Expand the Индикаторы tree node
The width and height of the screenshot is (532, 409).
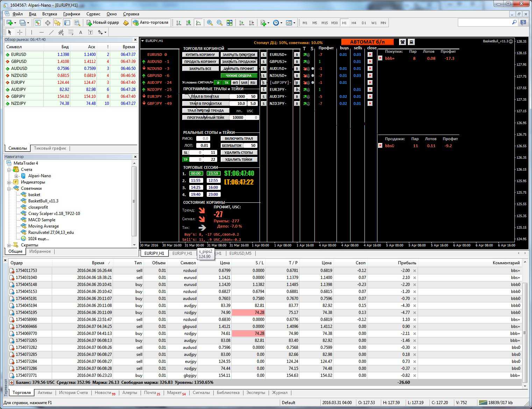pyautogui.click(x=9, y=182)
